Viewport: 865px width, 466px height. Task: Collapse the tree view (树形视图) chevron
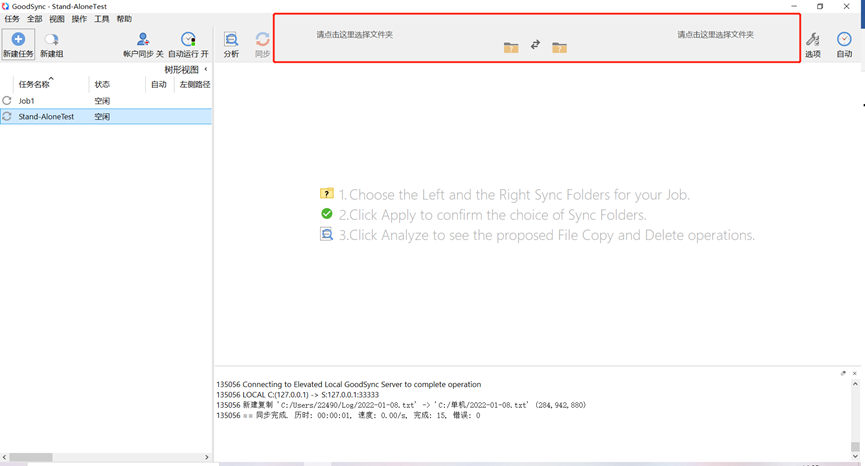click(x=206, y=69)
